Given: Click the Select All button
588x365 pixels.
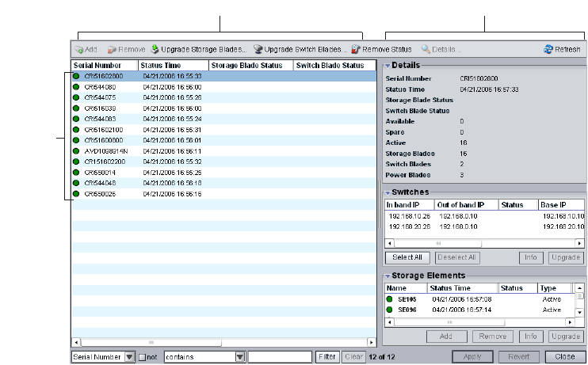Looking at the screenshot, I should tap(407, 257).
